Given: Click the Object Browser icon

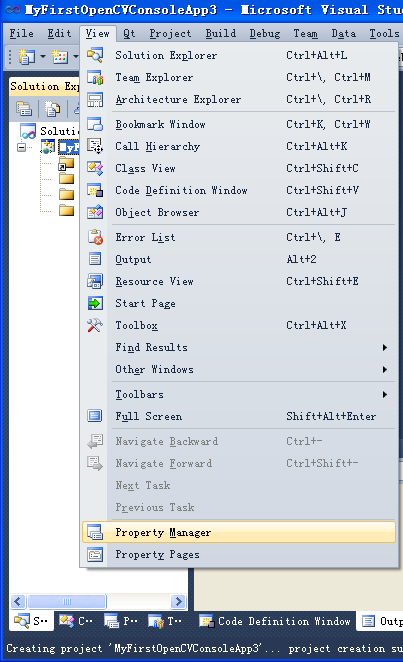Looking at the screenshot, I should click(x=95, y=212).
